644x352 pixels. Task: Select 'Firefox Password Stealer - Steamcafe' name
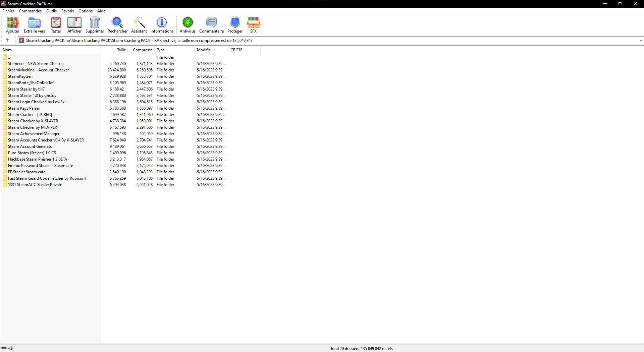coord(40,166)
